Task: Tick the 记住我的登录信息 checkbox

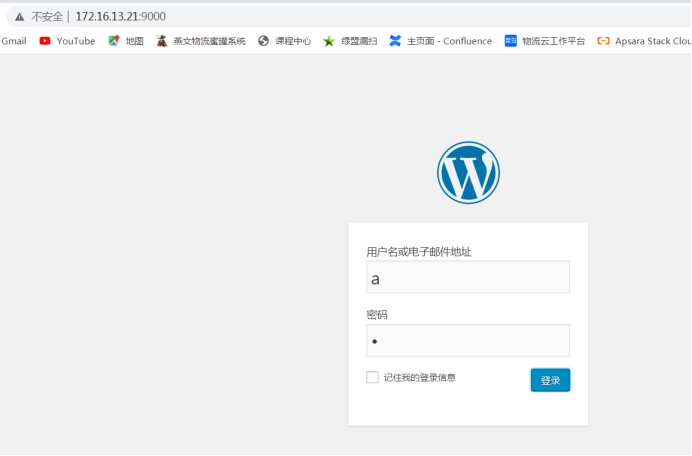Action: pos(372,377)
